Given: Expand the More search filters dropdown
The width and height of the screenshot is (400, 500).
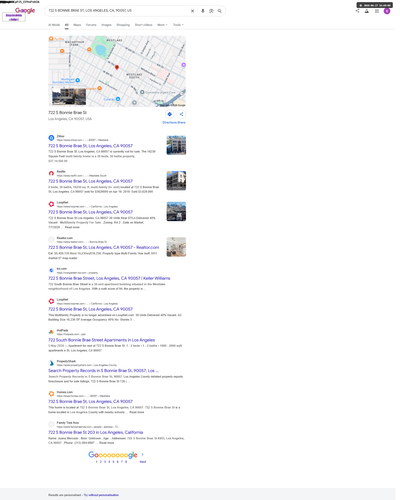Looking at the screenshot, I should coord(162,25).
